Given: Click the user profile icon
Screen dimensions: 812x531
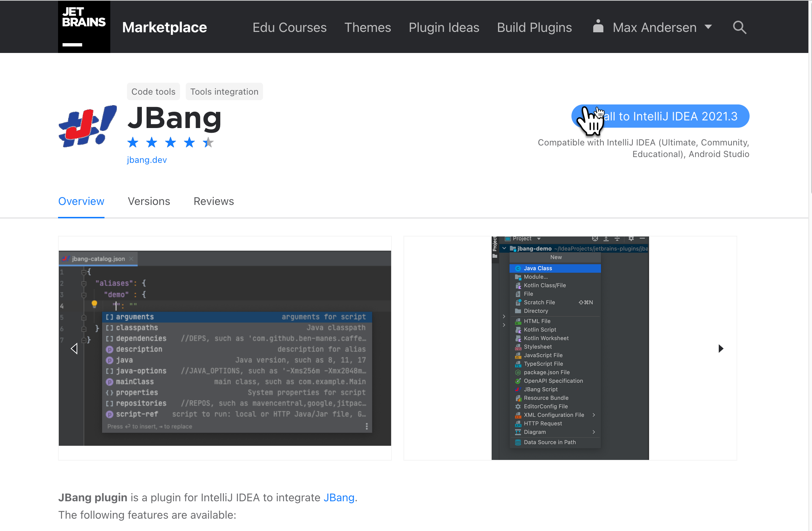Looking at the screenshot, I should [598, 26].
